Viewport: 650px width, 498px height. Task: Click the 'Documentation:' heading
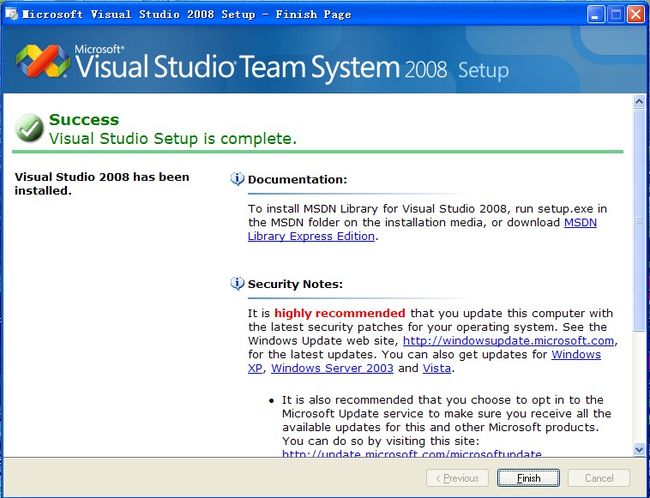[297, 180]
